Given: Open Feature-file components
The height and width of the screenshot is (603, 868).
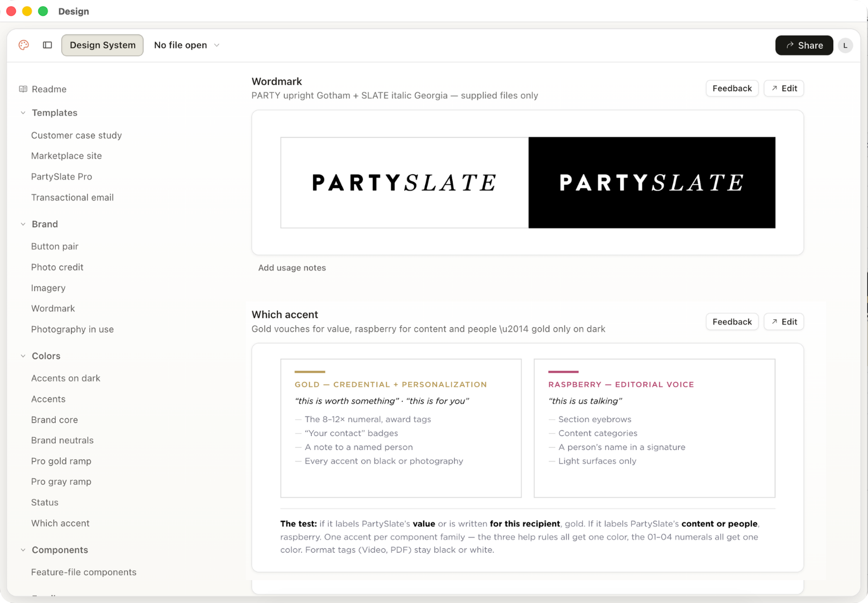Looking at the screenshot, I should click(84, 572).
